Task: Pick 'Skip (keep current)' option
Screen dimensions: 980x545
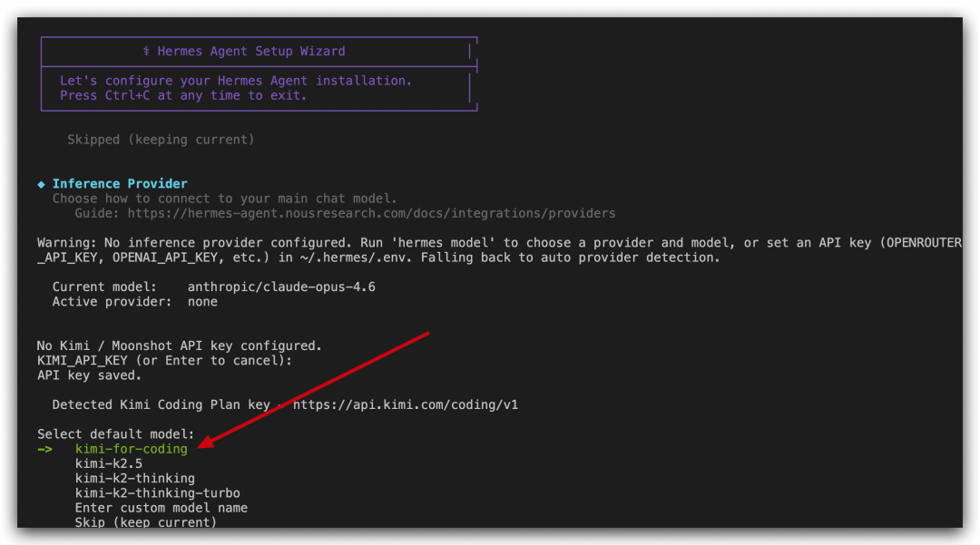Action: click(x=145, y=522)
